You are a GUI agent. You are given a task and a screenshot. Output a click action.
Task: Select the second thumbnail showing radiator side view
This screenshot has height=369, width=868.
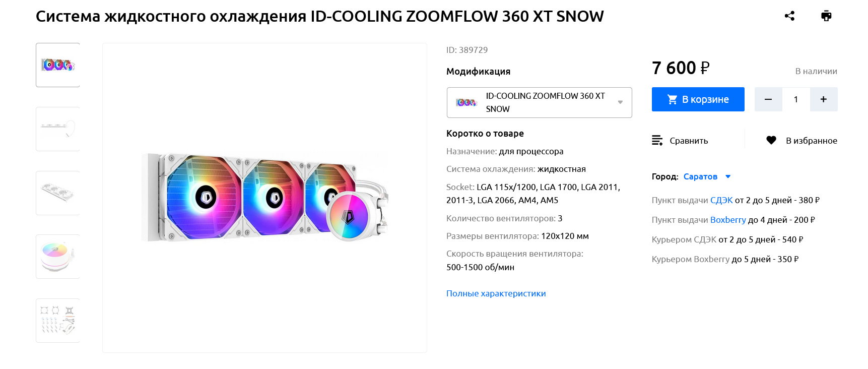[x=58, y=129]
